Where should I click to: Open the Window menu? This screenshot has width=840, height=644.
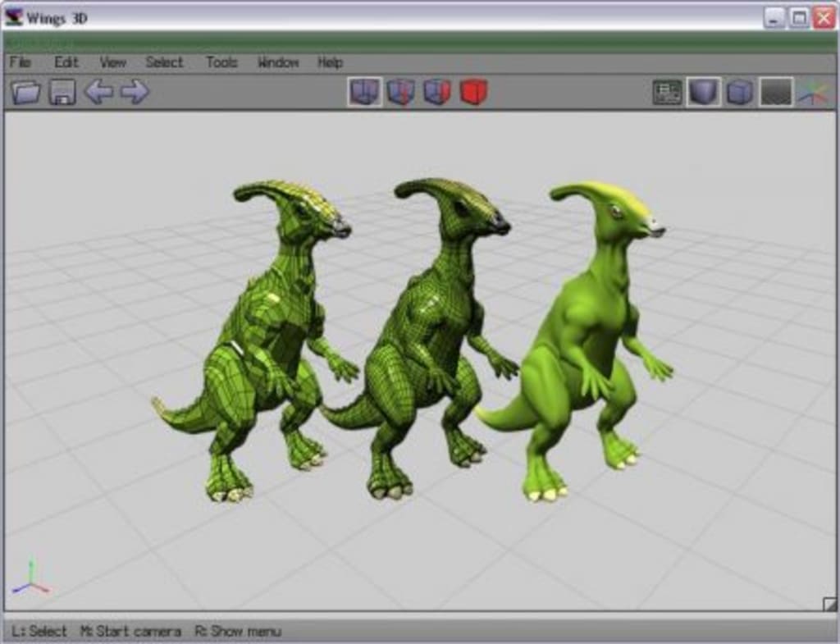click(x=277, y=62)
